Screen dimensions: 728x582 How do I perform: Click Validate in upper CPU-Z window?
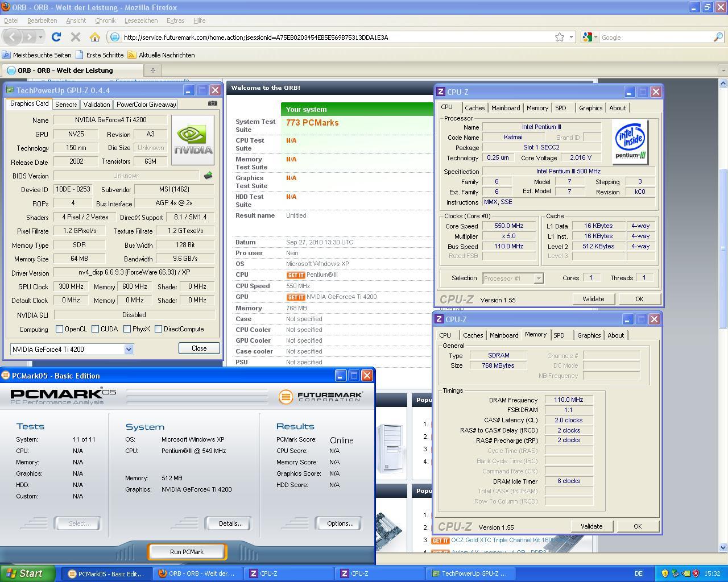593,299
